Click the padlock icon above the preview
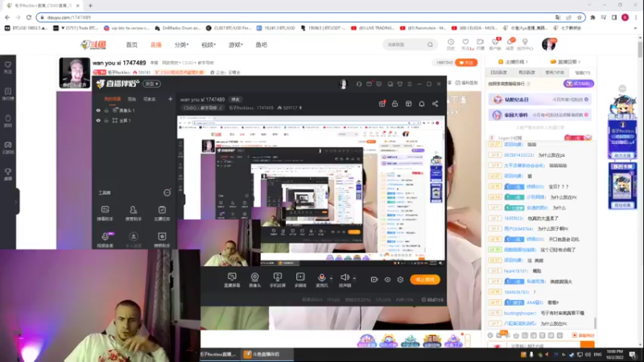 (x=394, y=104)
